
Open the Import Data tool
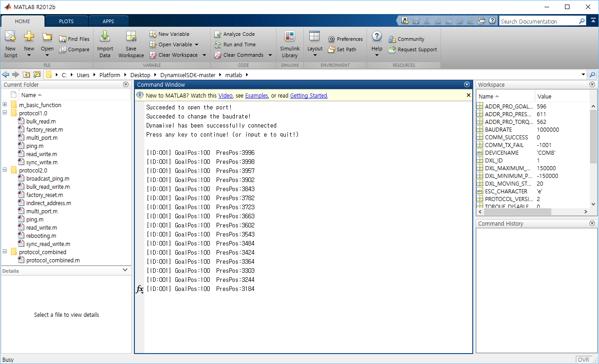coord(105,44)
